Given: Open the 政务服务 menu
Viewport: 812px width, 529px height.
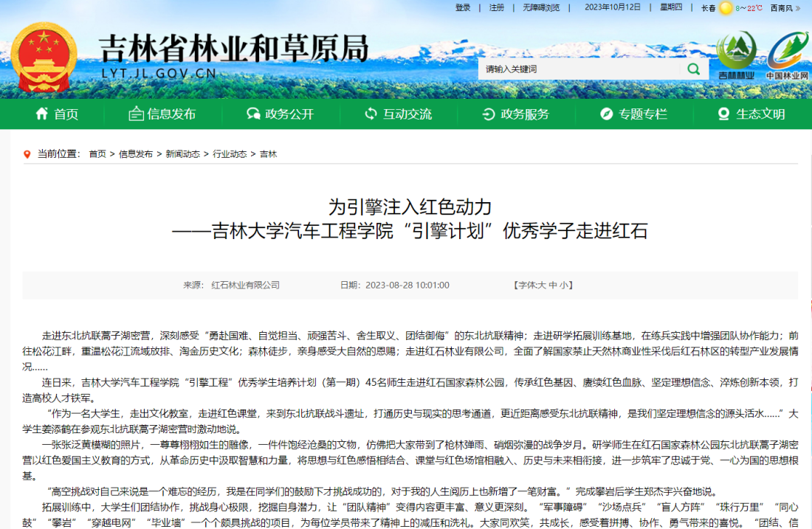Looking at the screenshot, I should (516, 114).
